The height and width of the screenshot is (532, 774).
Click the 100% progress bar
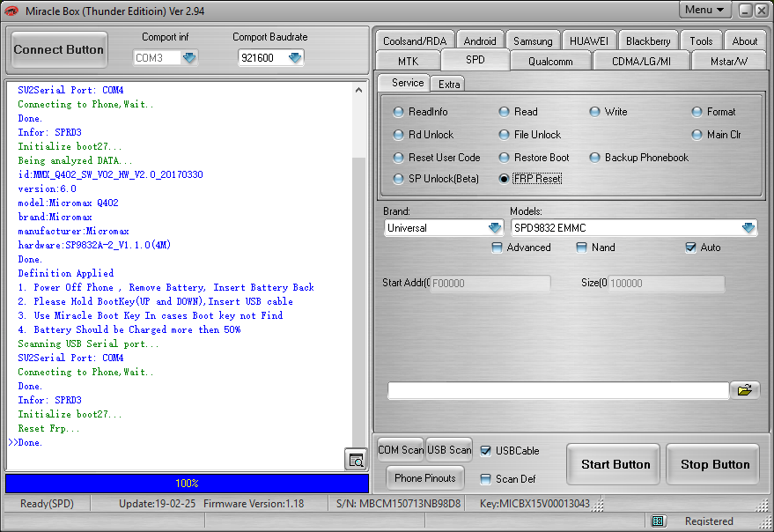coord(187,483)
